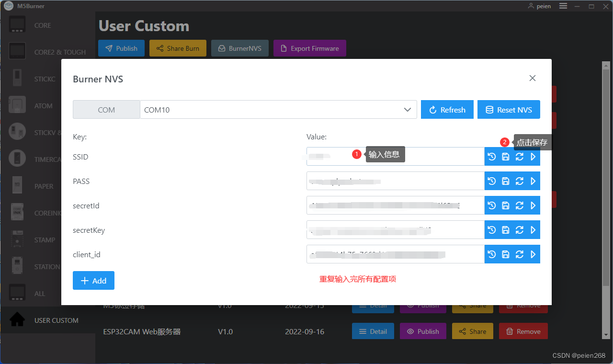Click Remove for ESP32CAM Web服务器
Image resolution: width=613 pixels, height=364 pixels.
click(x=523, y=331)
